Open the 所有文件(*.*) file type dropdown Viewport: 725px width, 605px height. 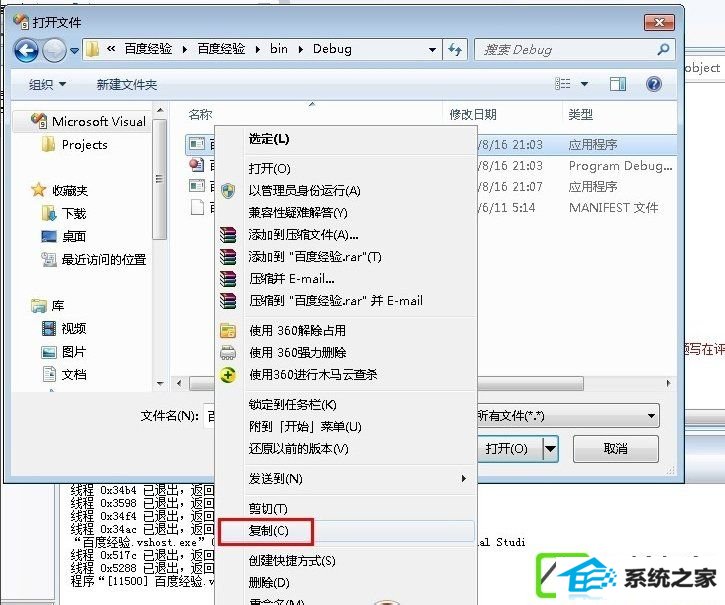[x=568, y=416]
